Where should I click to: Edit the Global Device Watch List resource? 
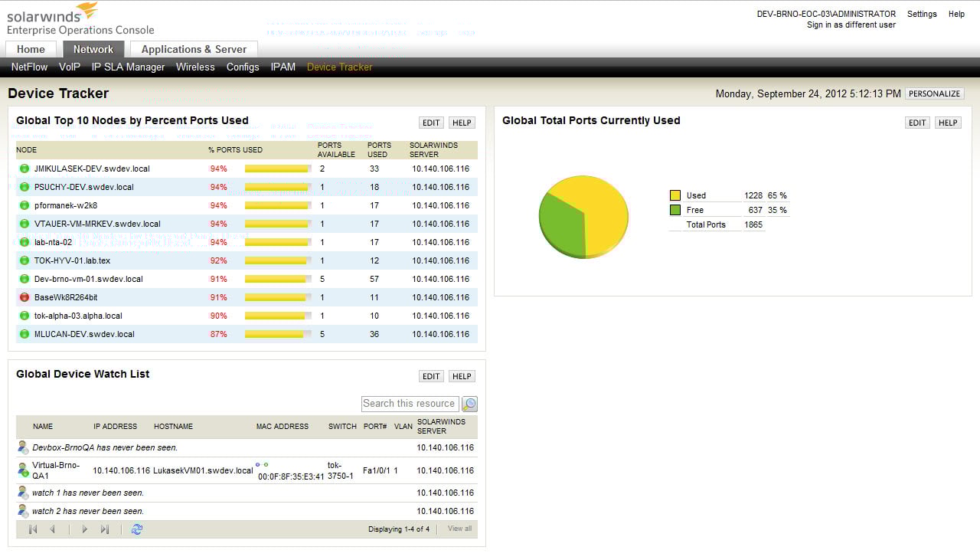(x=431, y=376)
